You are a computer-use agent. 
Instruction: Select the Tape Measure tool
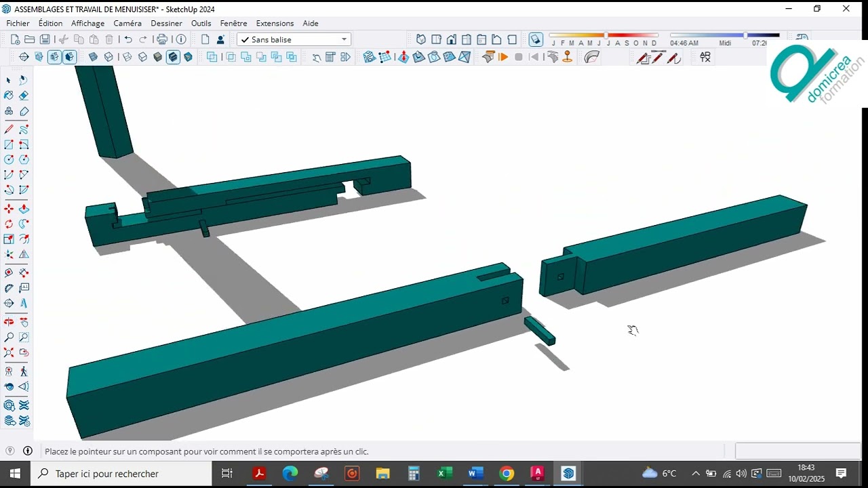[x=9, y=272]
